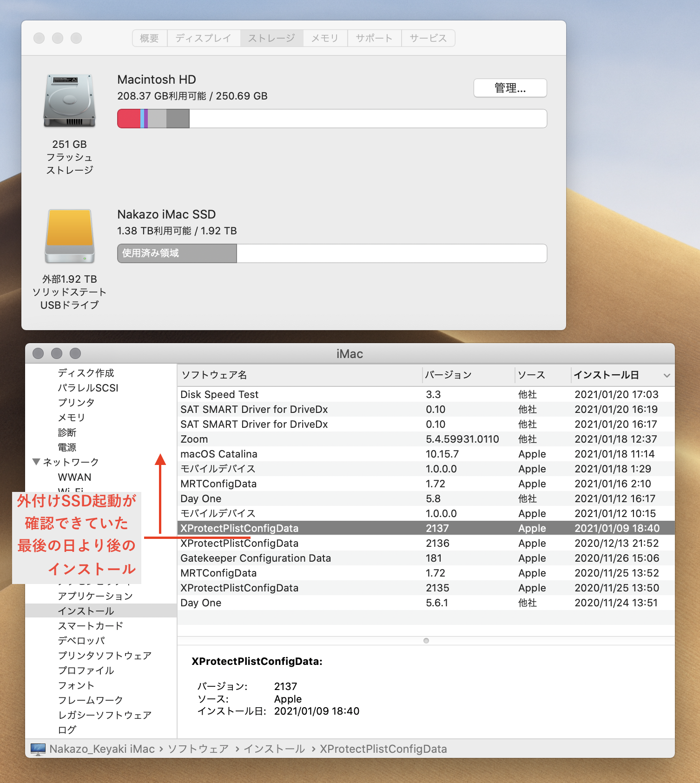Toggle the sort arrow in the インストール日 column
This screenshot has width=700, height=783.
[x=667, y=375]
